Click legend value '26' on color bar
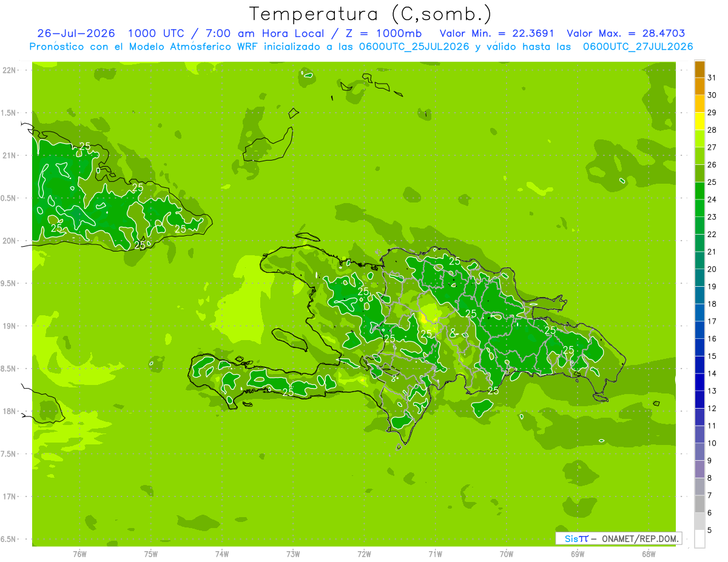This screenshot has width=728, height=562. [712, 164]
